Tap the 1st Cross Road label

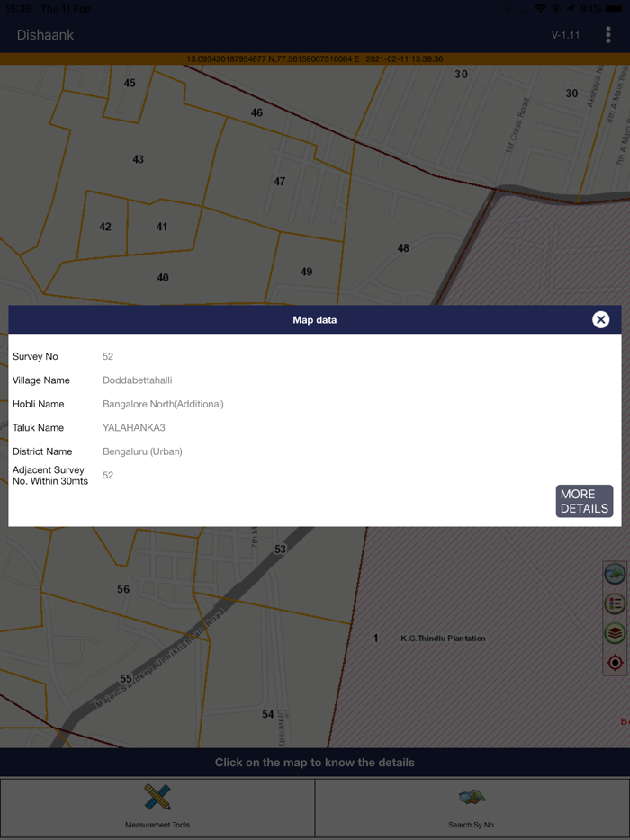[517, 125]
